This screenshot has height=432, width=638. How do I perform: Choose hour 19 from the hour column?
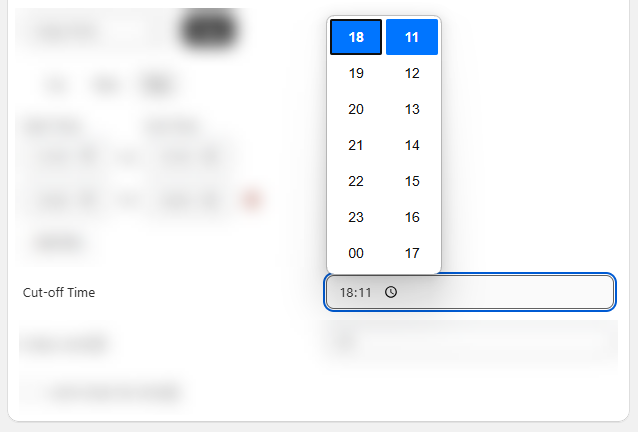356,73
